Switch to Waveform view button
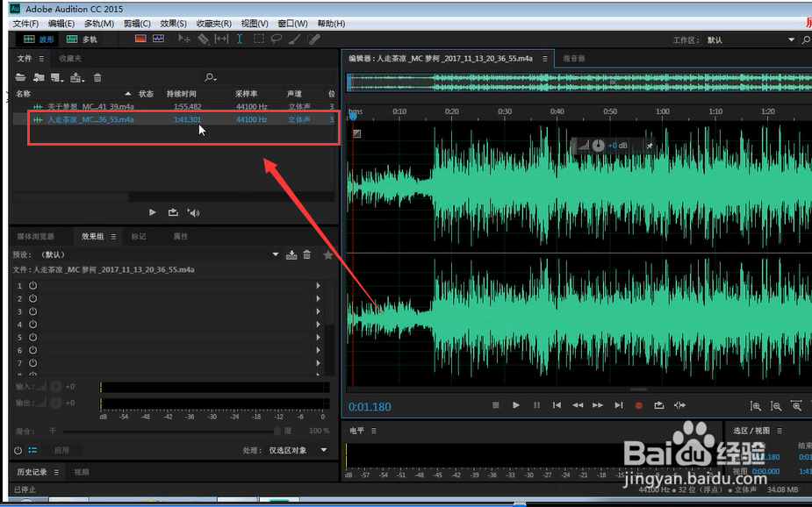 [39, 39]
